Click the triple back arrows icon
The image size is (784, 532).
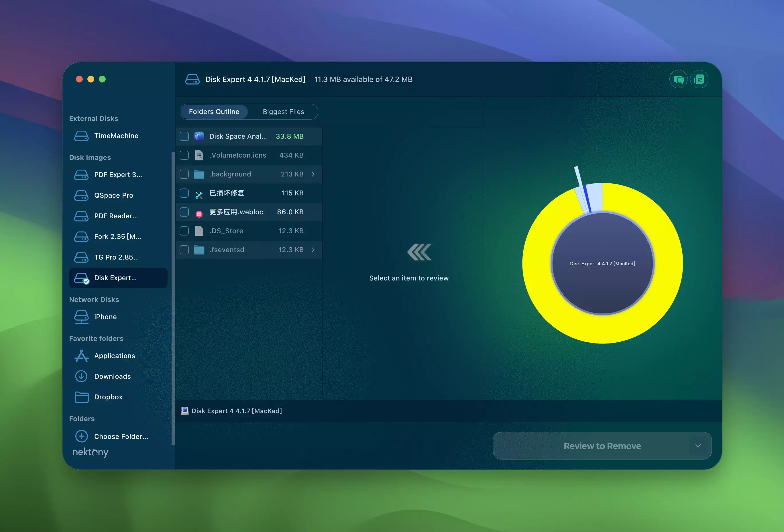click(x=419, y=252)
